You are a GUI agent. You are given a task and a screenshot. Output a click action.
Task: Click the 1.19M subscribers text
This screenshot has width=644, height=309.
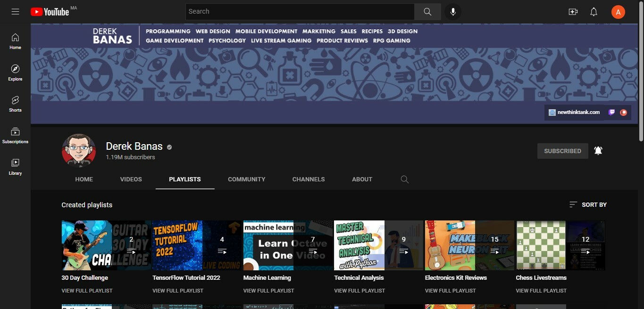tap(130, 157)
